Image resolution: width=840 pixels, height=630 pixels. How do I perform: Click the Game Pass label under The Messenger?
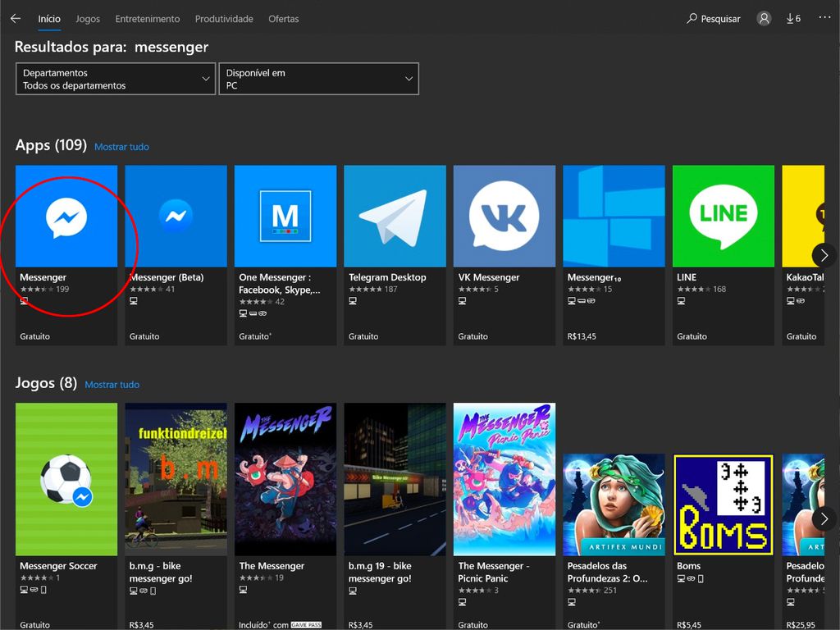pyautogui.click(x=306, y=624)
